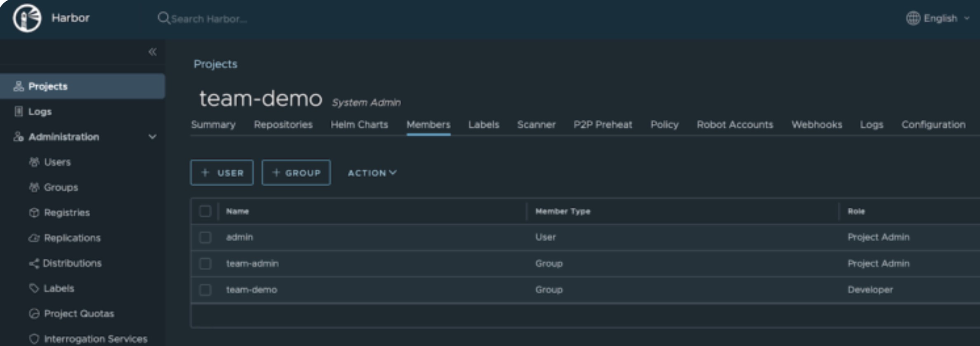The width and height of the screenshot is (980, 346).
Task: Click the Users icon in sidebar
Action: (34, 162)
